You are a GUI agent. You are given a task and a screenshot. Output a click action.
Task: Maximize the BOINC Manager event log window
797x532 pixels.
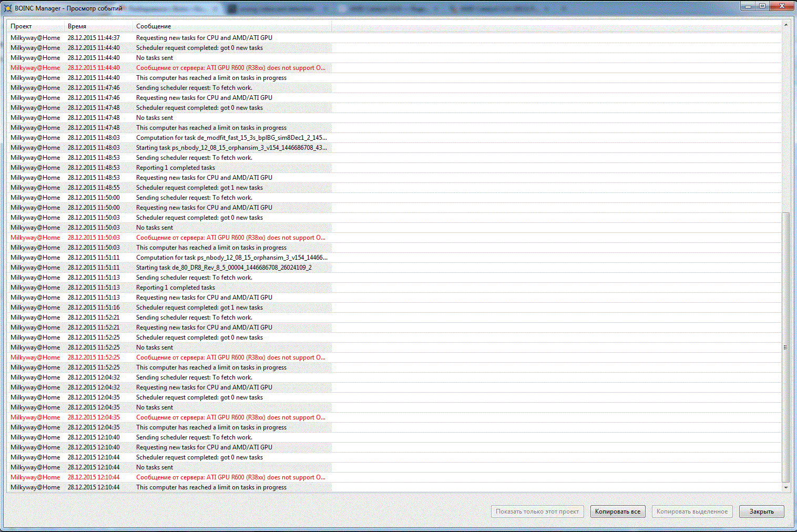tap(762, 6)
